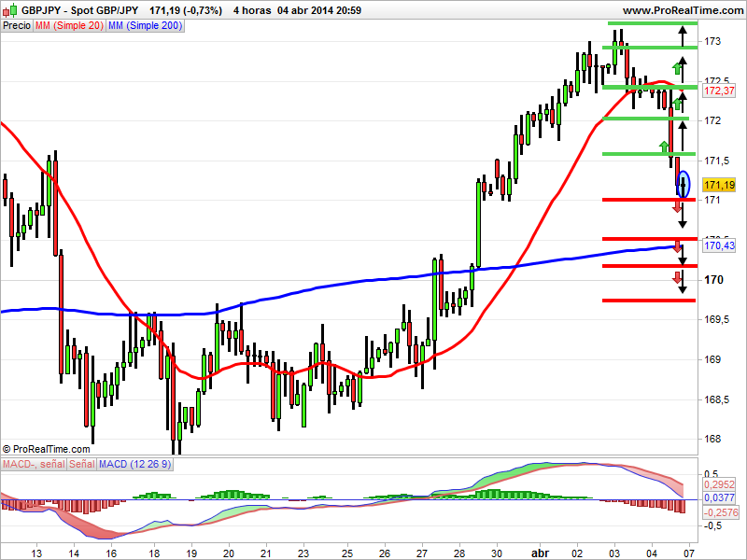Click the 169 price axis label
Screen dimensions: 747x560
click(x=712, y=359)
